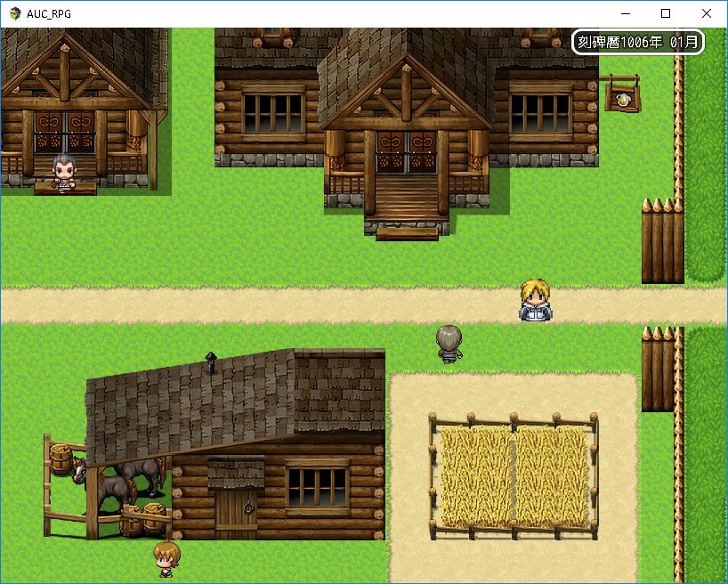Click the orange-haired child near the stable
The width and height of the screenshot is (728, 584).
point(166,559)
